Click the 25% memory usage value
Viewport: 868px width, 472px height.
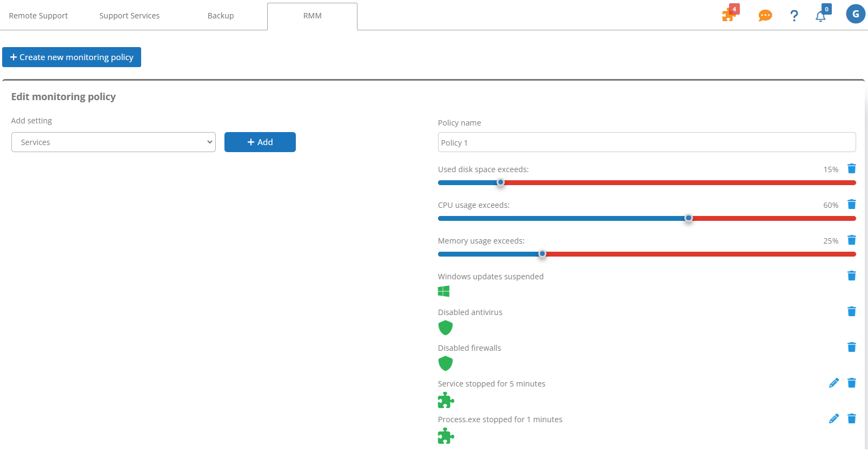click(831, 241)
